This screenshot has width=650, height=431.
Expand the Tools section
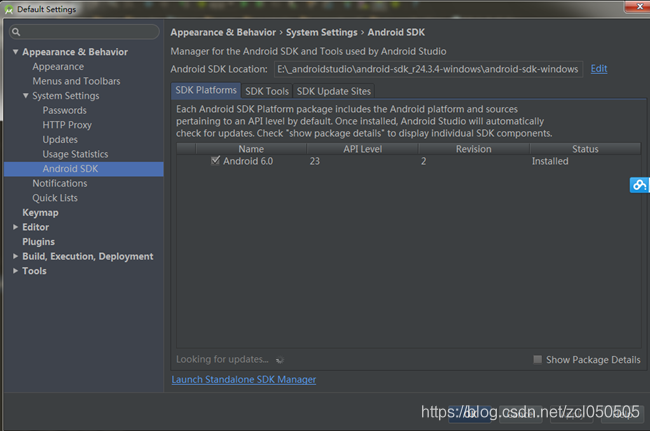15,271
